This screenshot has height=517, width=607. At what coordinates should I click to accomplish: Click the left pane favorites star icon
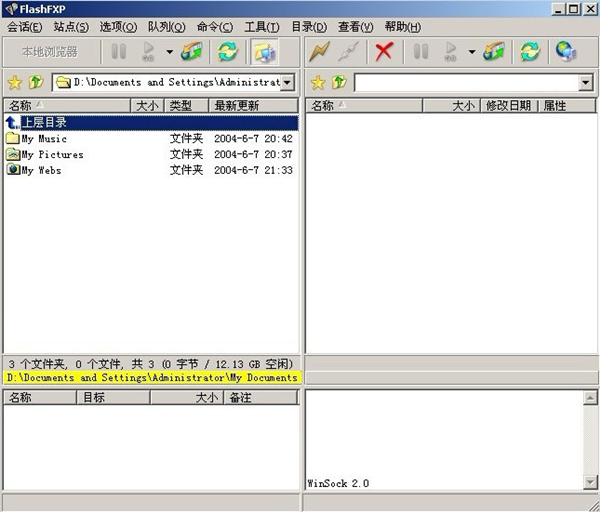click(15, 83)
